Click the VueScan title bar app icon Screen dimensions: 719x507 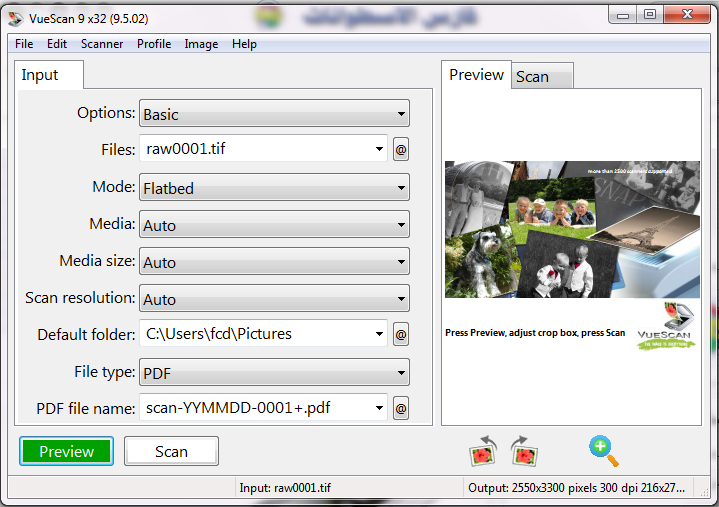pos(16,18)
